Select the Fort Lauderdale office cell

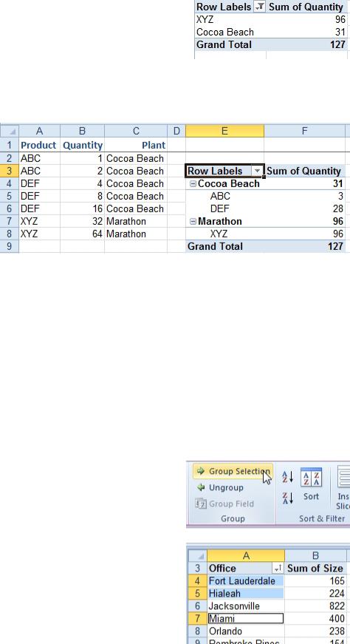point(245,580)
